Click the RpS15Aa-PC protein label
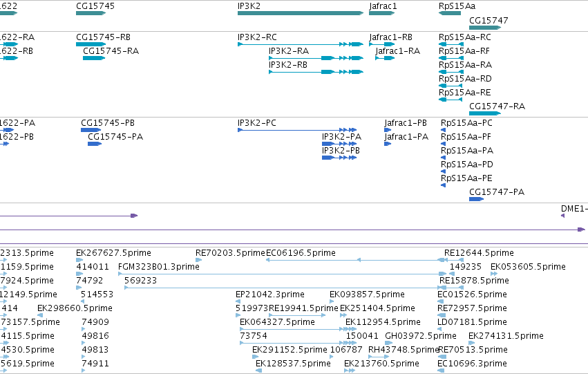Viewport: 588px width, 374px height. 466,123
